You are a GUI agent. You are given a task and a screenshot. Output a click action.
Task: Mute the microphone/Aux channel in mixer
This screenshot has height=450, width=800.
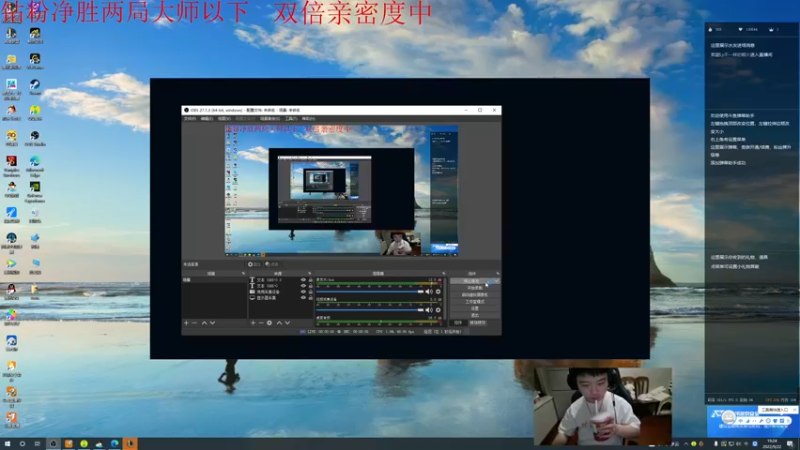tap(429, 291)
